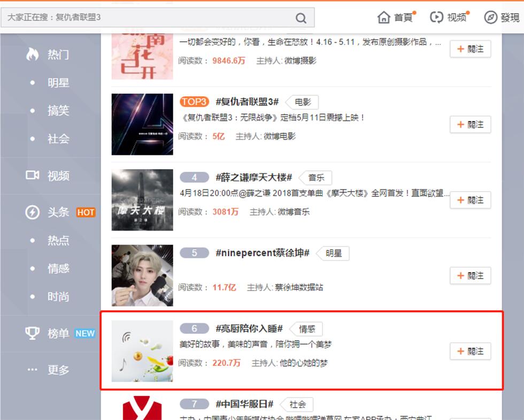Click the search magnifier icon
Viewport: 524px width, 420px height.
pos(300,18)
